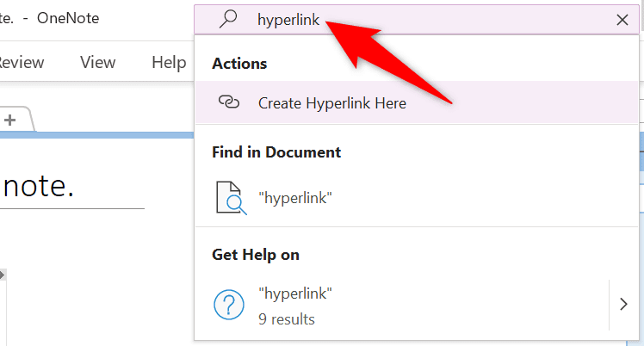Expand help results with the right chevron
The width and height of the screenshot is (644, 346).
623,304
